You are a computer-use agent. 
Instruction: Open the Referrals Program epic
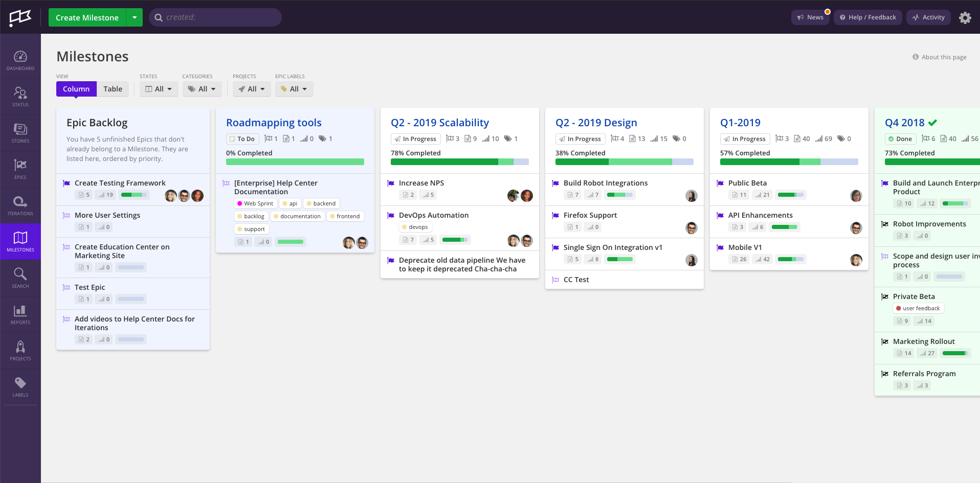point(924,374)
